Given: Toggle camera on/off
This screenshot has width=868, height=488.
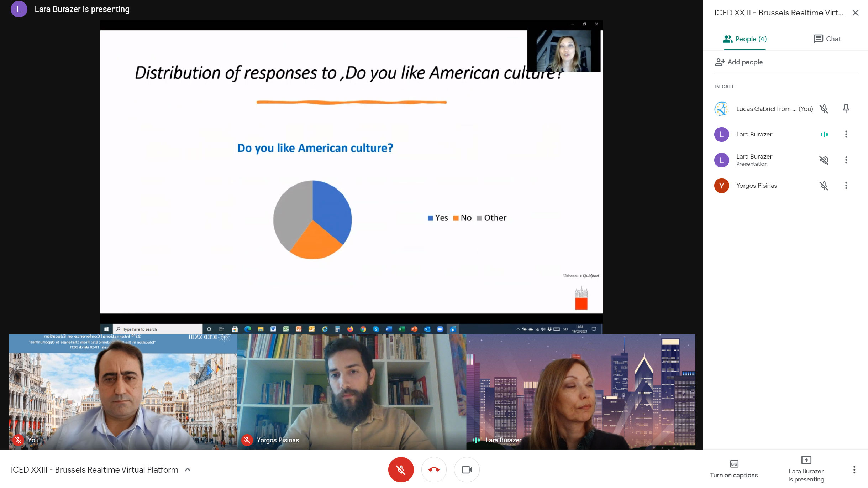Looking at the screenshot, I should [467, 469].
